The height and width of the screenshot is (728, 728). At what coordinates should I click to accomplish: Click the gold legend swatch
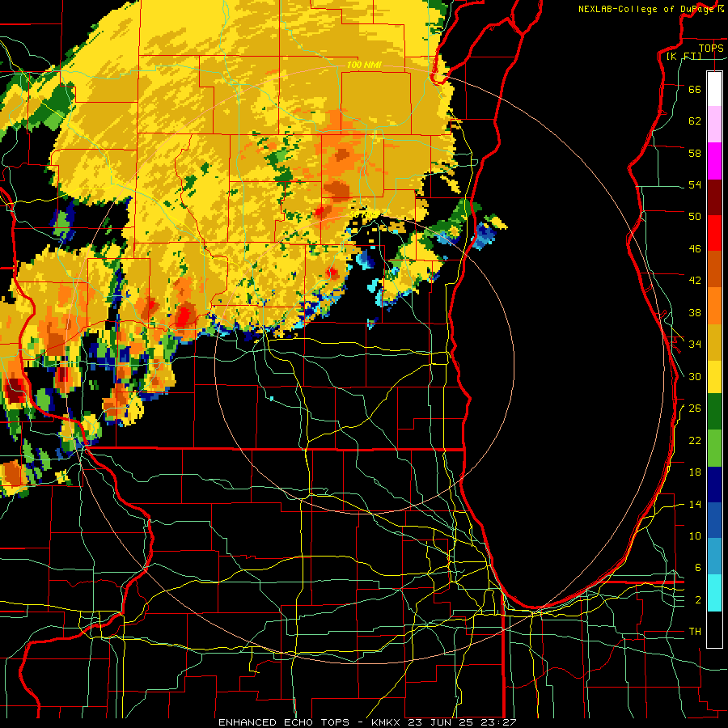714,342
